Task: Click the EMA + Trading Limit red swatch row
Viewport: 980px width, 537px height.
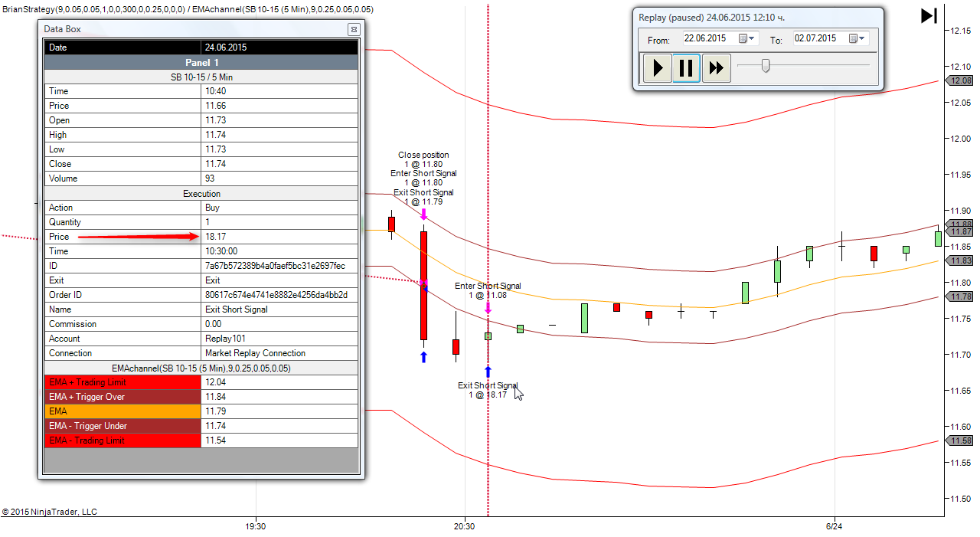Action: pyautogui.click(x=123, y=382)
